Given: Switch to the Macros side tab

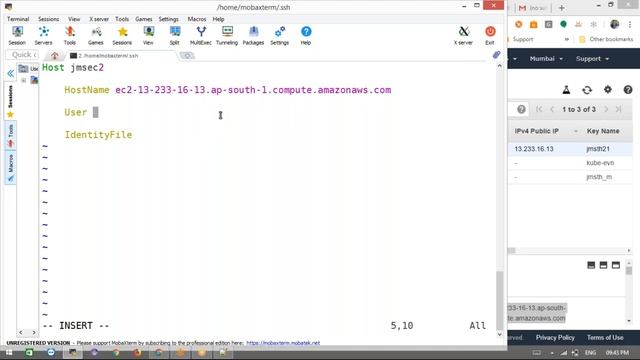Looking at the screenshot, I should (x=11, y=168).
